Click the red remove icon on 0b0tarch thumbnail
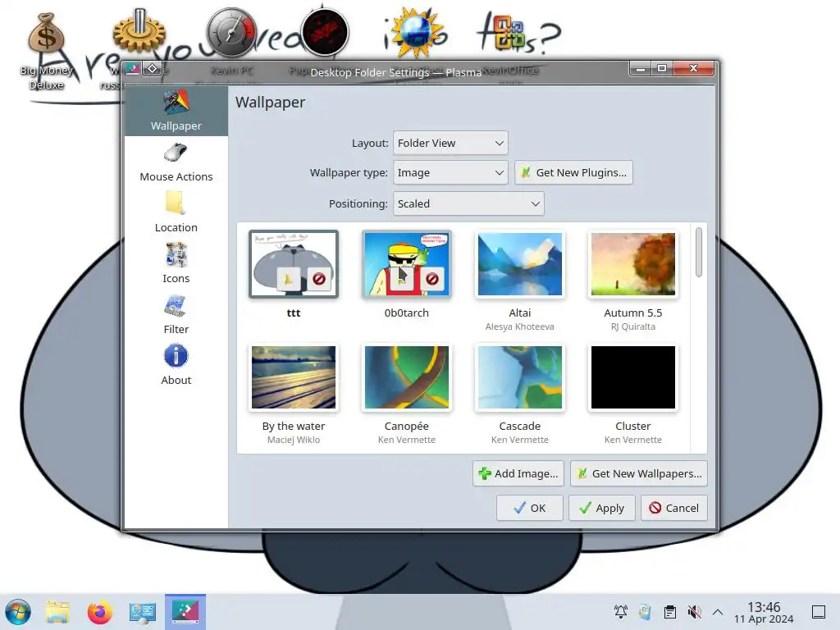840x630 pixels. 432,279
